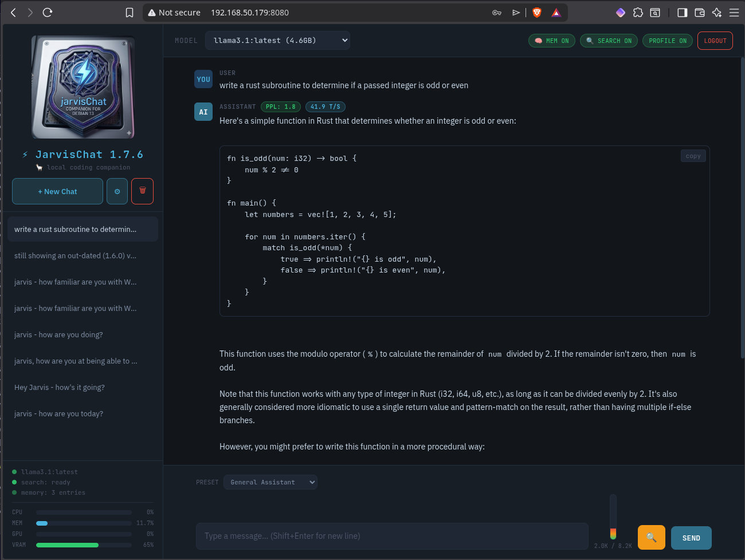The image size is (745, 560).
Task: Click the YOU avatar badge
Action: [203, 79]
